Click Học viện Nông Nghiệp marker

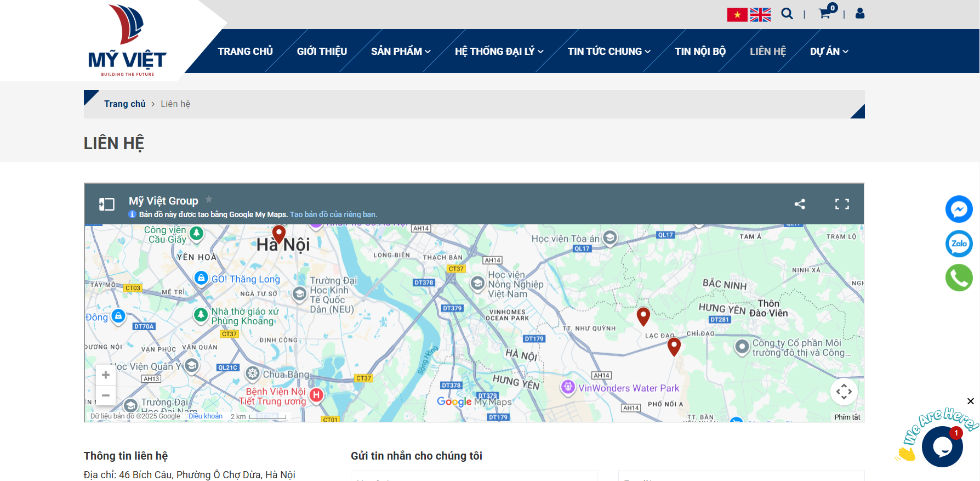tap(478, 283)
